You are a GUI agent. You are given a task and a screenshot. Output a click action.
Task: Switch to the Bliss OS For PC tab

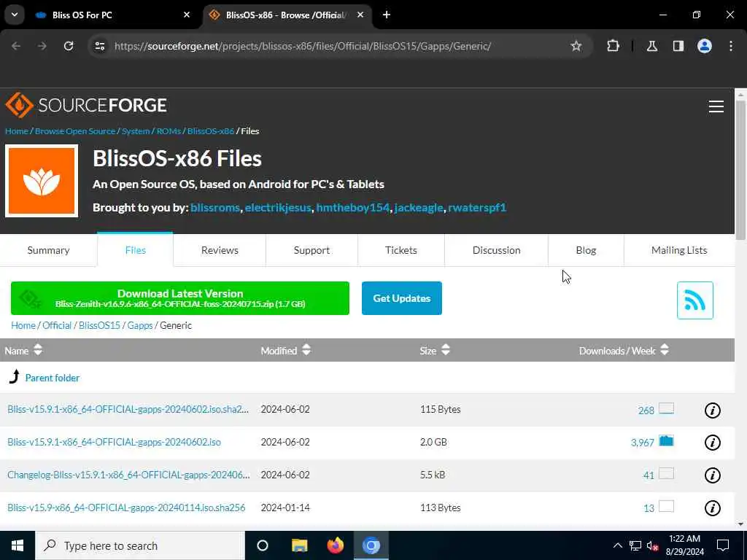pyautogui.click(x=113, y=15)
